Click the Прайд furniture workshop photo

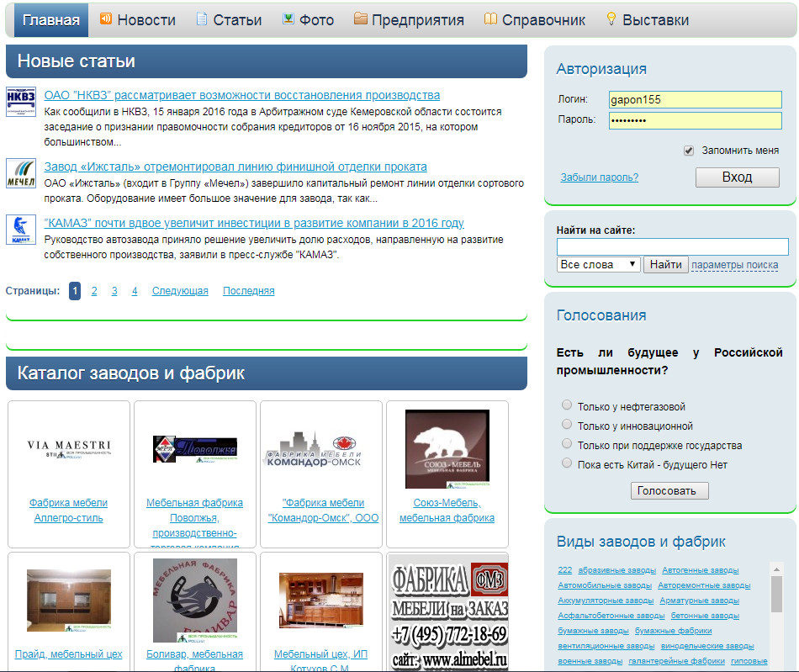point(69,601)
